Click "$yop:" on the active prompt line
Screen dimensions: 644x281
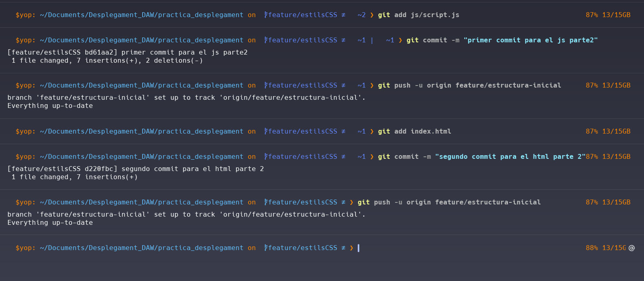click(25, 248)
